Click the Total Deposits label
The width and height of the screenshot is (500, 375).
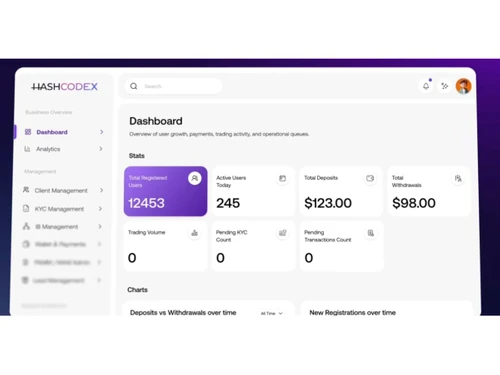[321, 178]
